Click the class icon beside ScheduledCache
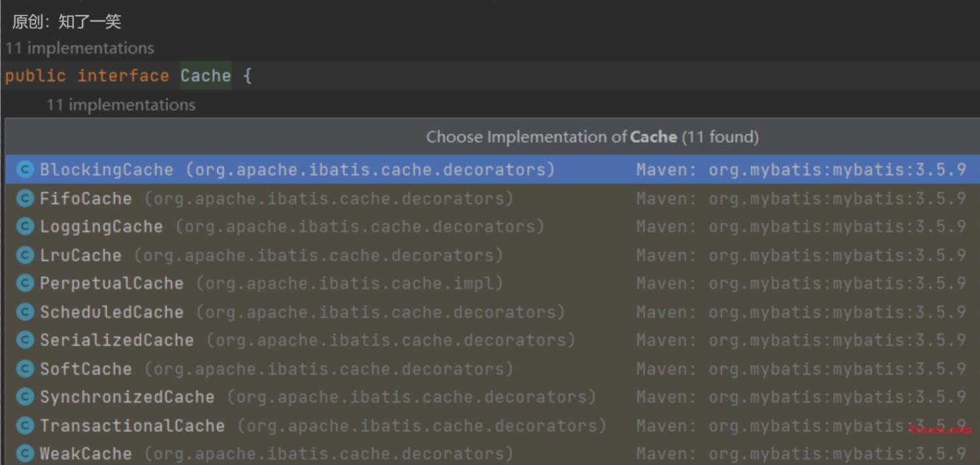This screenshot has height=465, width=980. (25, 312)
